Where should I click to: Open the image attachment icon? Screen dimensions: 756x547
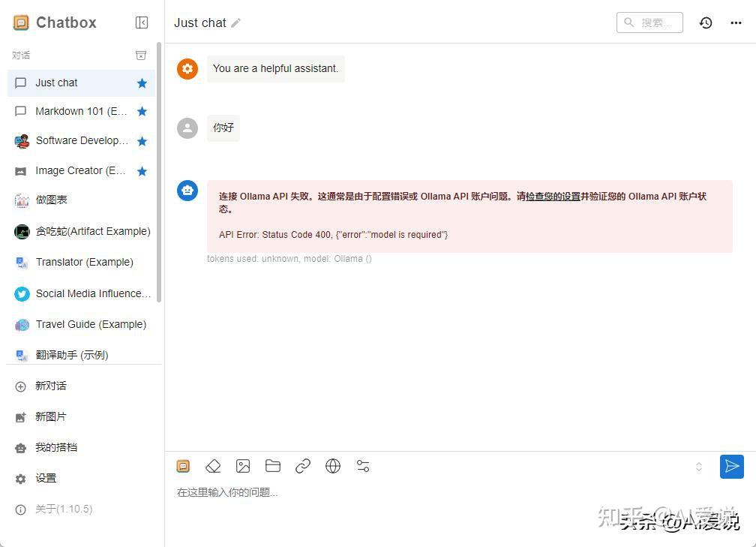coord(243,466)
